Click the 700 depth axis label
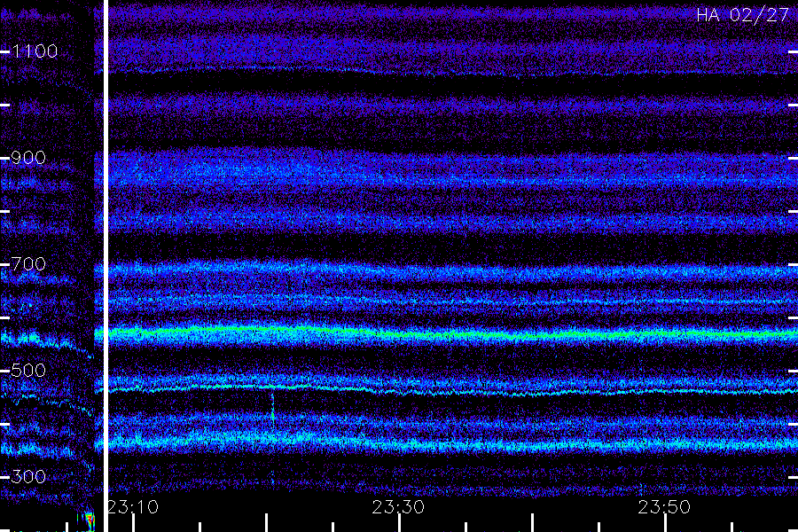 point(28,264)
